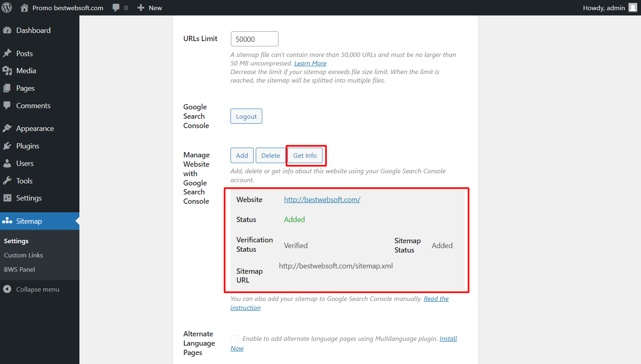This screenshot has width=641, height=364.
Task: Open the Learn More link
Action: pyautogui.click(x=310, y=63)
